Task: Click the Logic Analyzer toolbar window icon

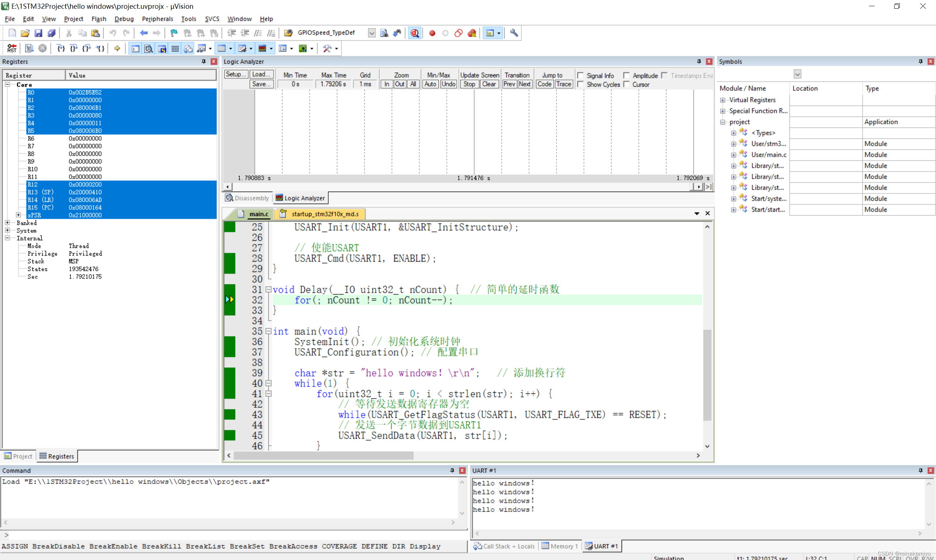Action: pos(262,48)
